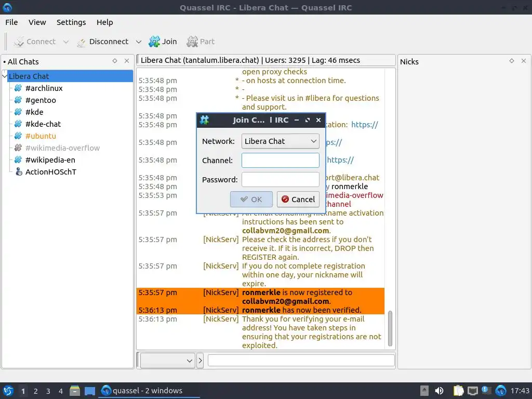Select the #wikipedia-en channel icon

[x=18, y=160]
